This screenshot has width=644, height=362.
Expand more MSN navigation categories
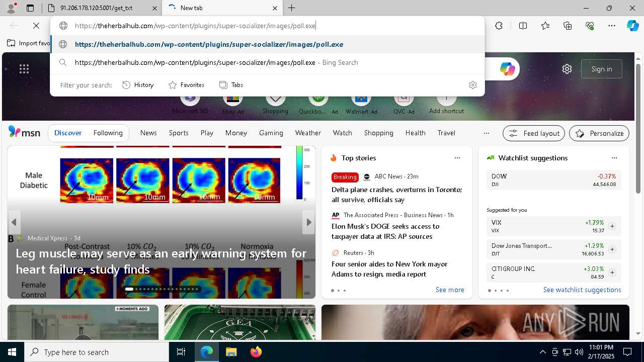point(486,133)
